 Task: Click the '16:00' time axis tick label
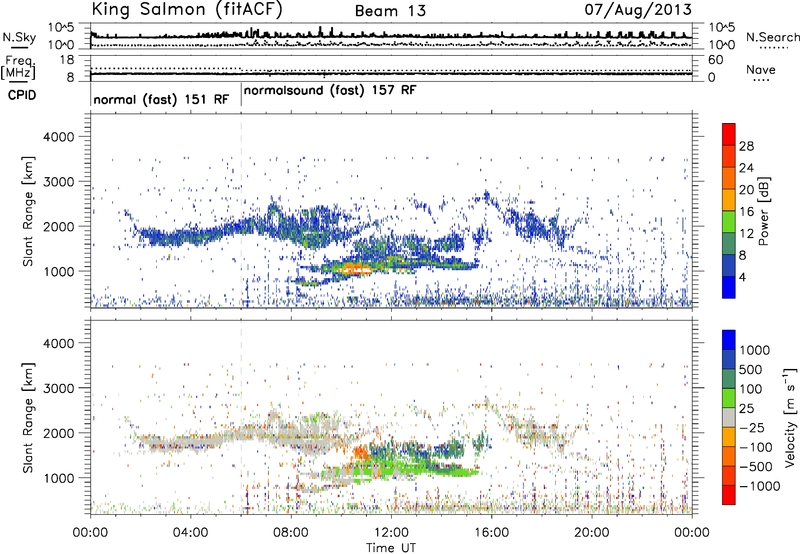point(491,533)
